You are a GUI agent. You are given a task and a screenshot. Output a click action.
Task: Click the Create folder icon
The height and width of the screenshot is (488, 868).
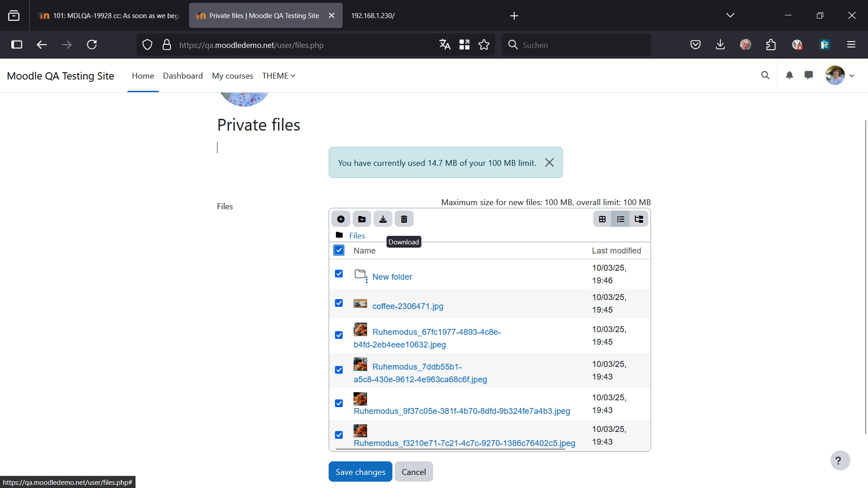(362, 219)
